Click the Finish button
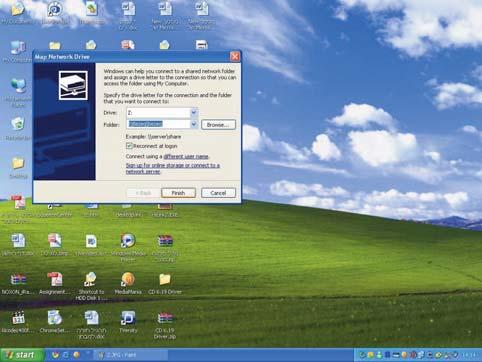This screenshot has width=482, height=362. click(178, 193)
